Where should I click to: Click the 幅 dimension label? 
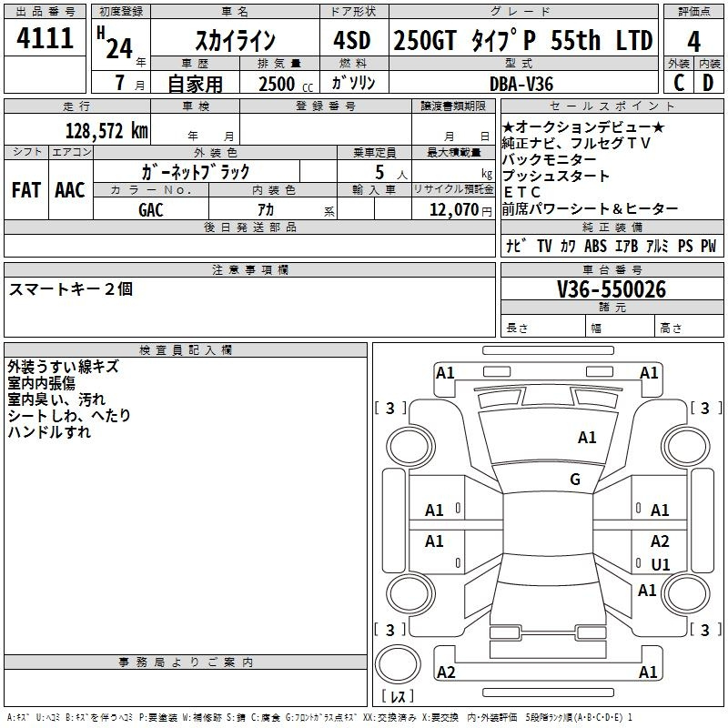point(596,329)
